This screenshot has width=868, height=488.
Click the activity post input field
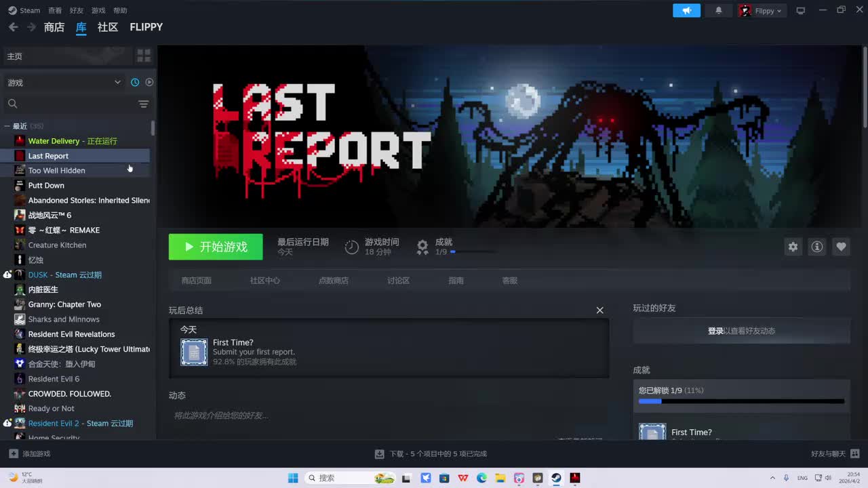pos(389,415)
